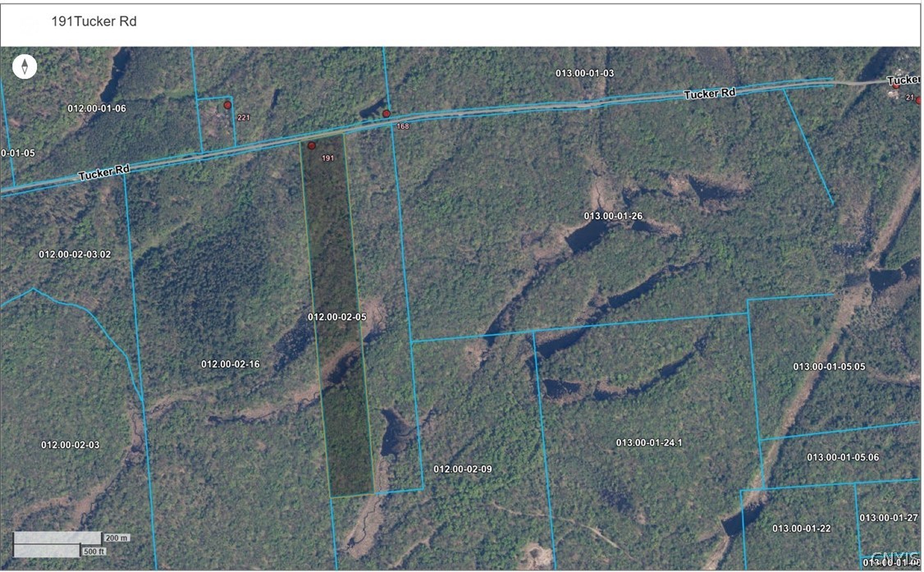Click parcel label 013.00-01-24.1

(x=649, y=442)
